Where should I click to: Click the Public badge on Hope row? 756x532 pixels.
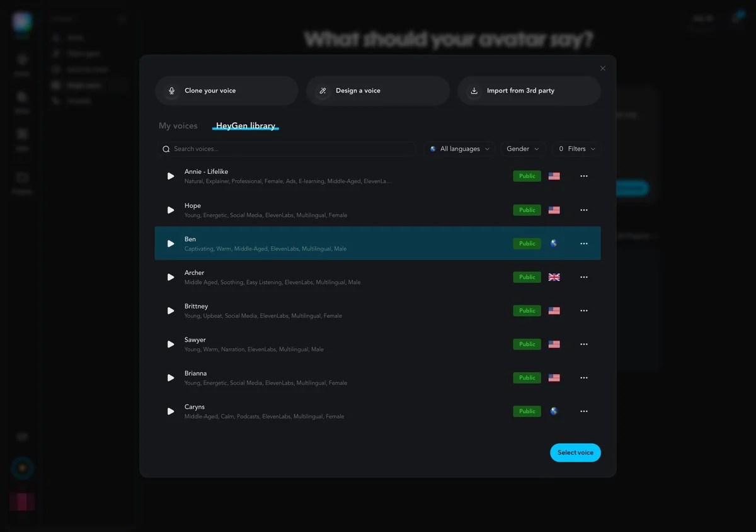(527, 210)
